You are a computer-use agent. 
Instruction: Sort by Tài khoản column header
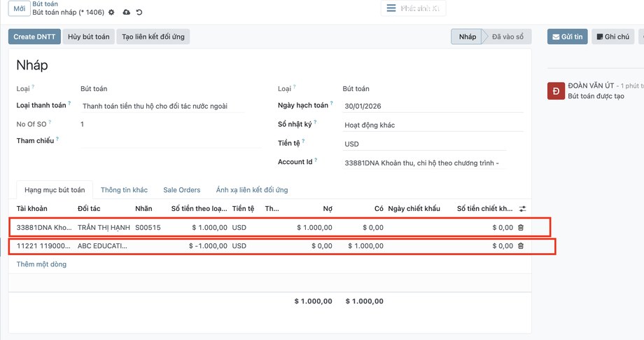pyautogui.click(x=31, y=208)
